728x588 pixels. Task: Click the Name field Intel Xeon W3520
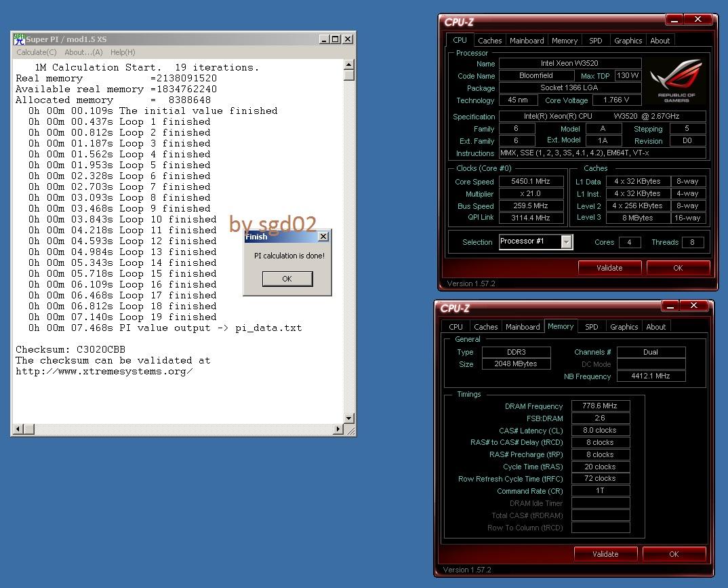click(x=569, y=63)
